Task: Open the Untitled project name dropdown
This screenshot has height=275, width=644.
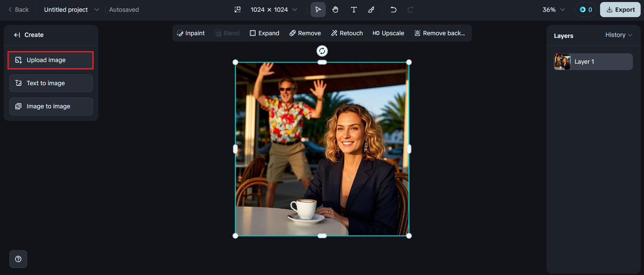Action: coord(71,10)
